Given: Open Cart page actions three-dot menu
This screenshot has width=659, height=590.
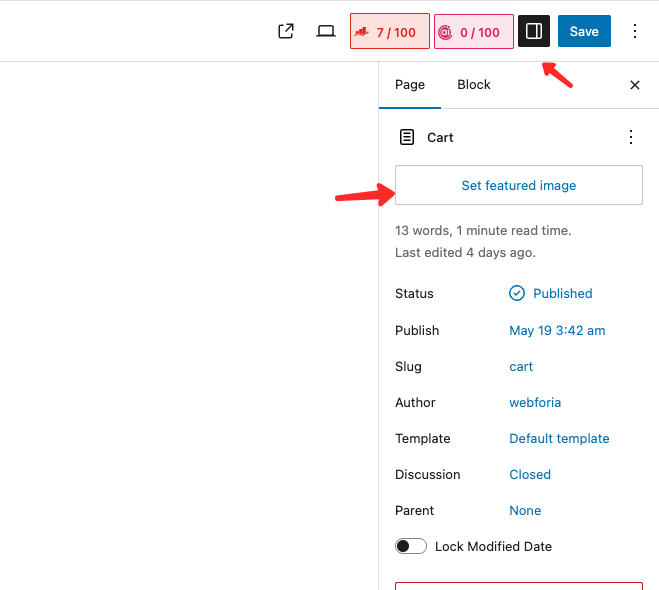Looking at the screenshot, I should (630, 137).
